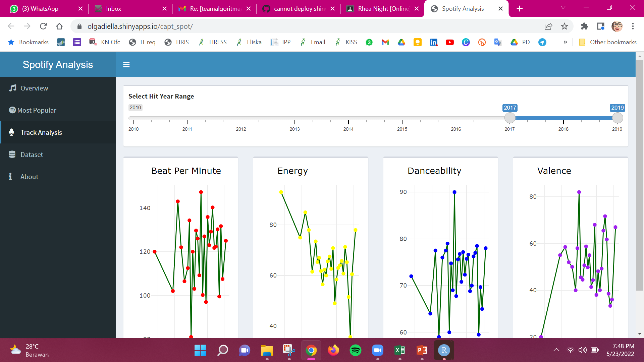Image resolution: width=644 pixels, height=362 pixels.
Task: Click the share page icon
Action: (548, 26)
